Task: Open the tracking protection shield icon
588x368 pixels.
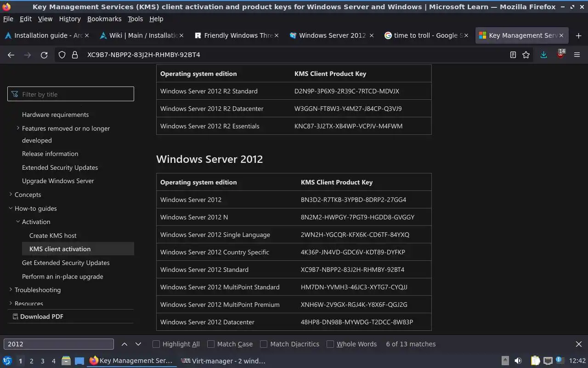Action: 62,55
